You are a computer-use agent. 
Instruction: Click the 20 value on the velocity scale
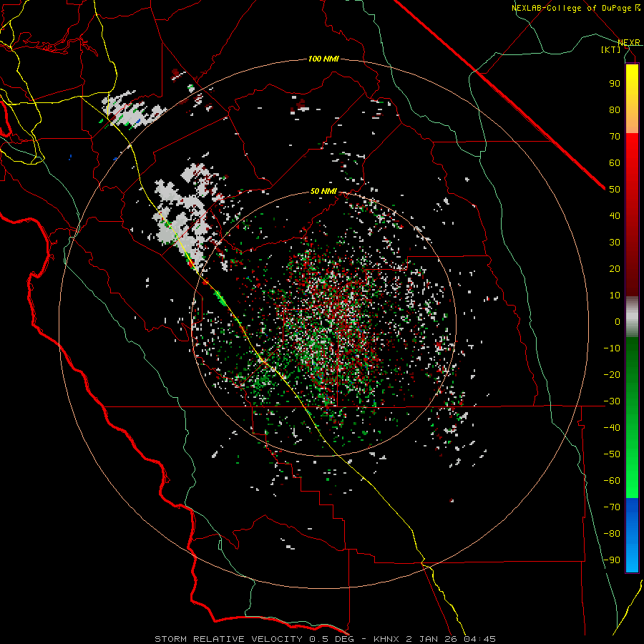[615, 268]
